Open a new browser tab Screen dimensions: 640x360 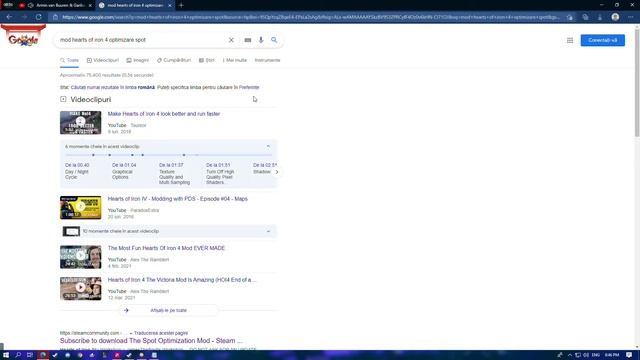[x=181, y=5]
